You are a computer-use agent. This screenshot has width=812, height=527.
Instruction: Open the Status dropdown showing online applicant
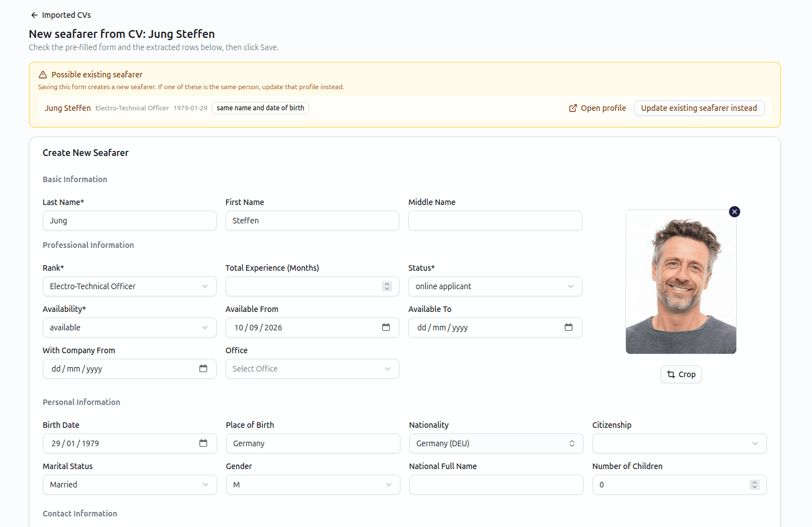point(495,286)
